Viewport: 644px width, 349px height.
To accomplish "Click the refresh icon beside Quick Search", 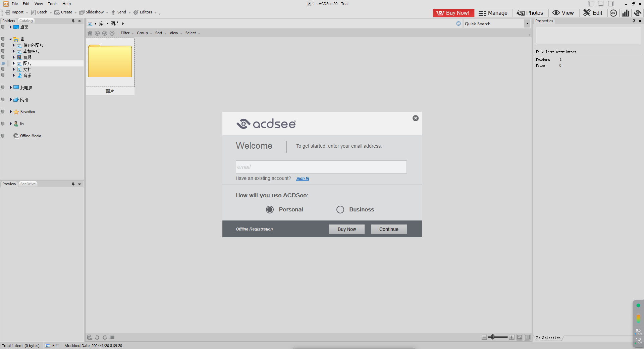I will tap(459, 23).
